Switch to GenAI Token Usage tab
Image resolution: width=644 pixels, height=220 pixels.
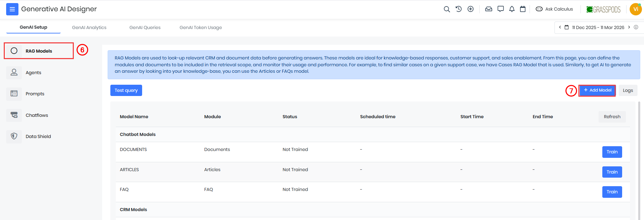coord(201,28)
